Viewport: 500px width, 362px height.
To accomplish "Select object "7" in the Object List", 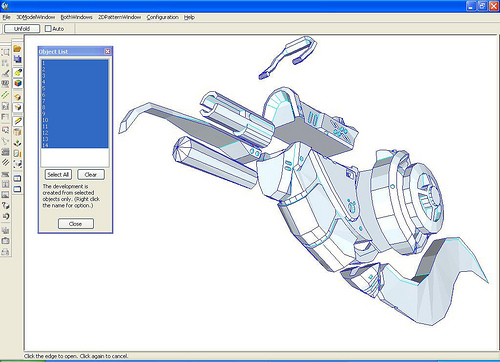I will (x=75, y=101).
